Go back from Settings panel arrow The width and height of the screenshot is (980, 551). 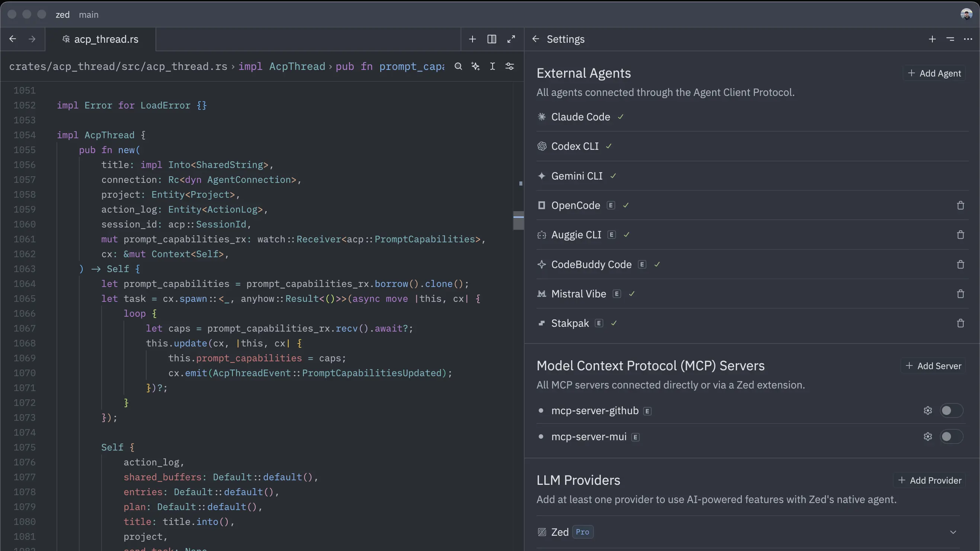click(536, 39)
